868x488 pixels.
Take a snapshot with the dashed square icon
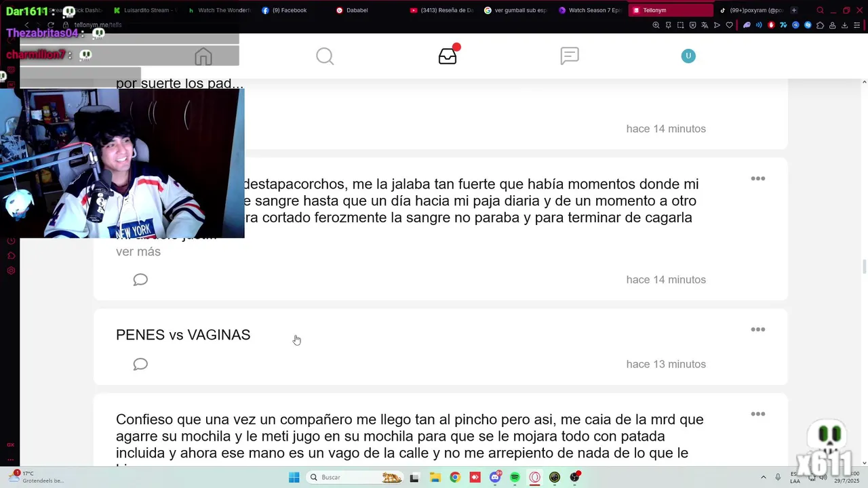click(680, 25)
